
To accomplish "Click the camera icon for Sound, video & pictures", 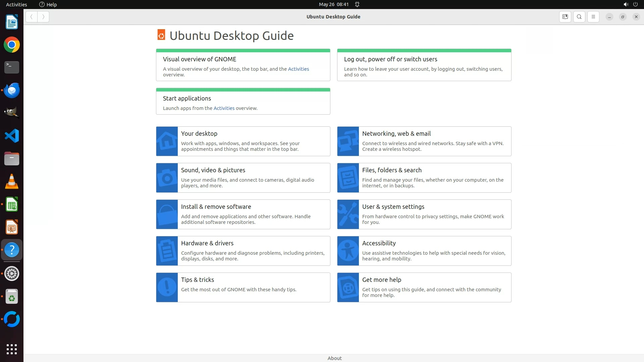I will [167, 178].
